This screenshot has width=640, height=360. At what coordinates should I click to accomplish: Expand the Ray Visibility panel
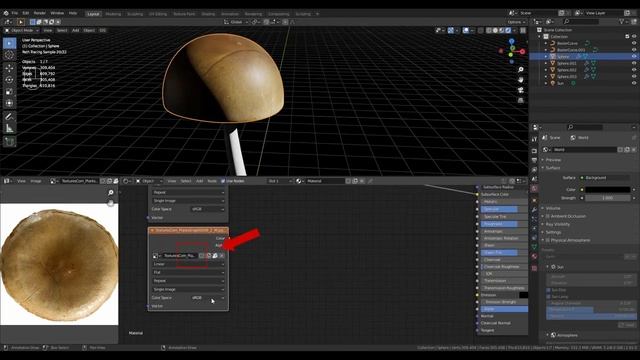click(x=558, y=224)
